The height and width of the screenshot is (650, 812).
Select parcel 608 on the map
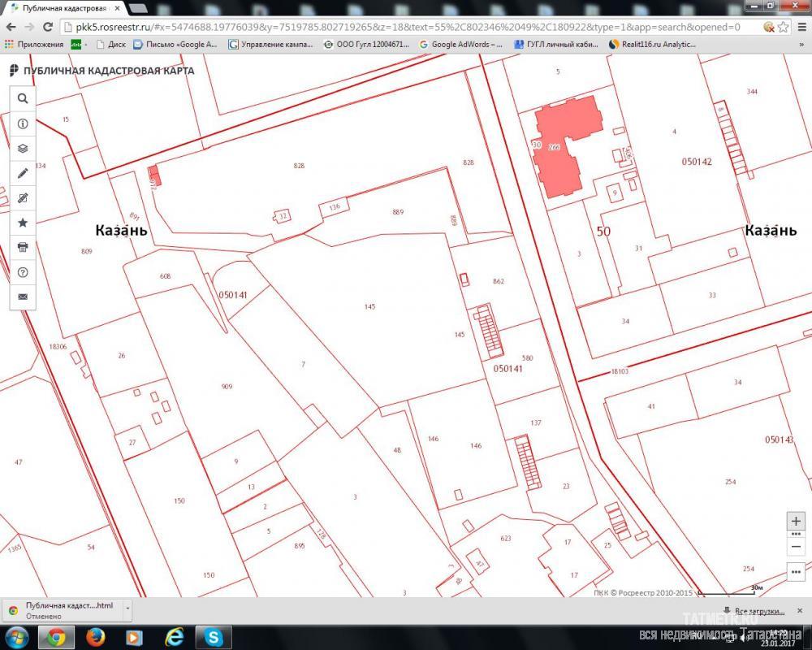[165, 276]
